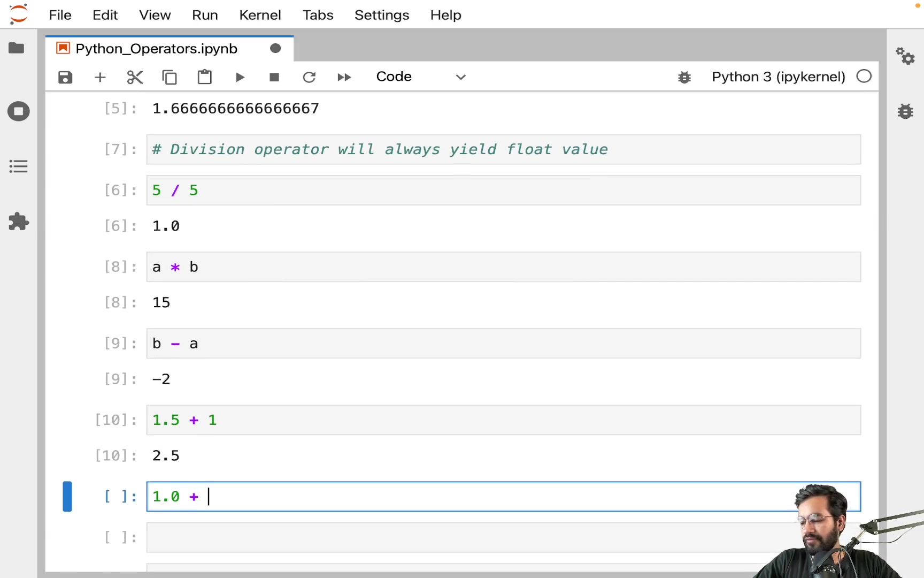Select the cell with 5 / 5
924x578 pixels.
(x=503, y=191)
